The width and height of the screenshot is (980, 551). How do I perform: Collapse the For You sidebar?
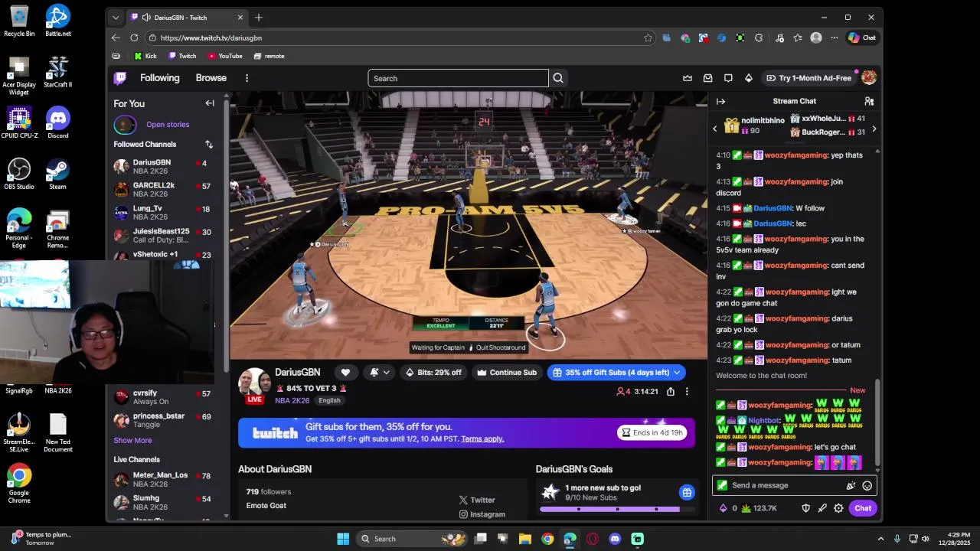(x=210, y=103)
